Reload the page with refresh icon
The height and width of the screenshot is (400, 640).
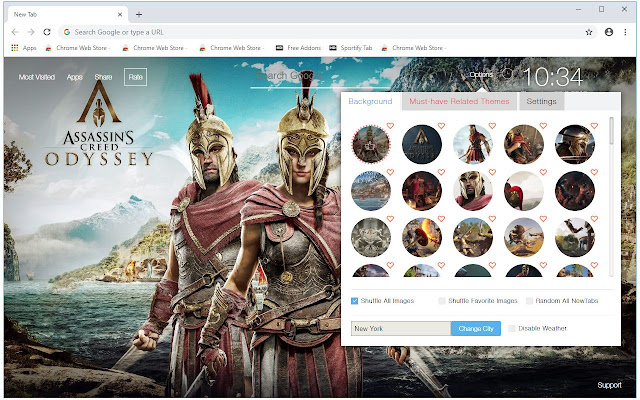click(47, 32)
